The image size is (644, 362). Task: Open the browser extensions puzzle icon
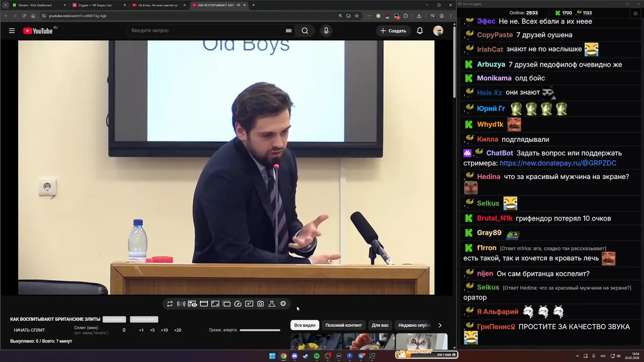406,16
